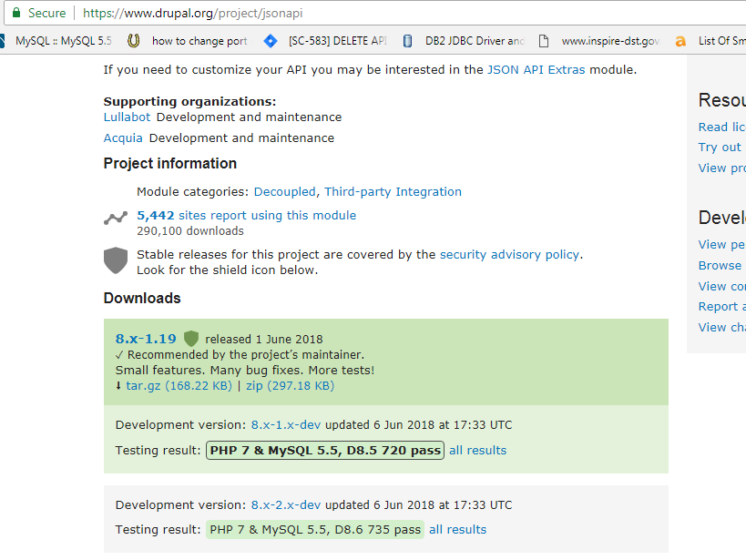Click the download arrow before tar.gz
This screenshot has height=560, width=746.
click(x=118, y=385)
